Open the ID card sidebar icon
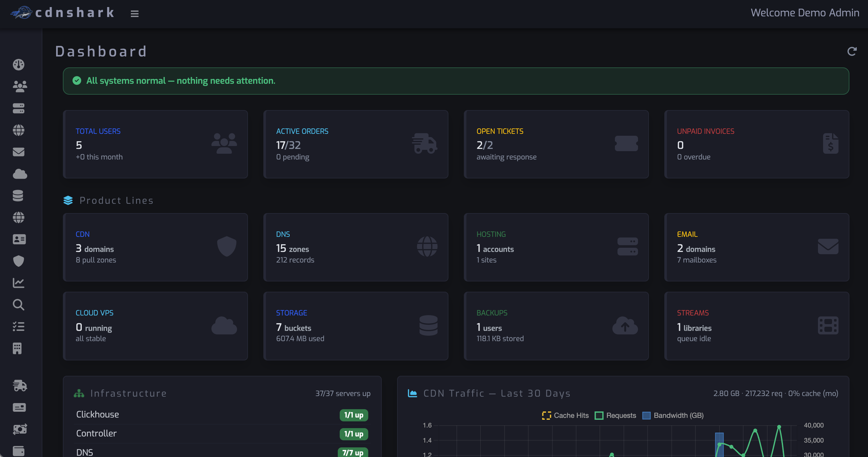The height and width of the screenshot is (457, 868). 19,239
